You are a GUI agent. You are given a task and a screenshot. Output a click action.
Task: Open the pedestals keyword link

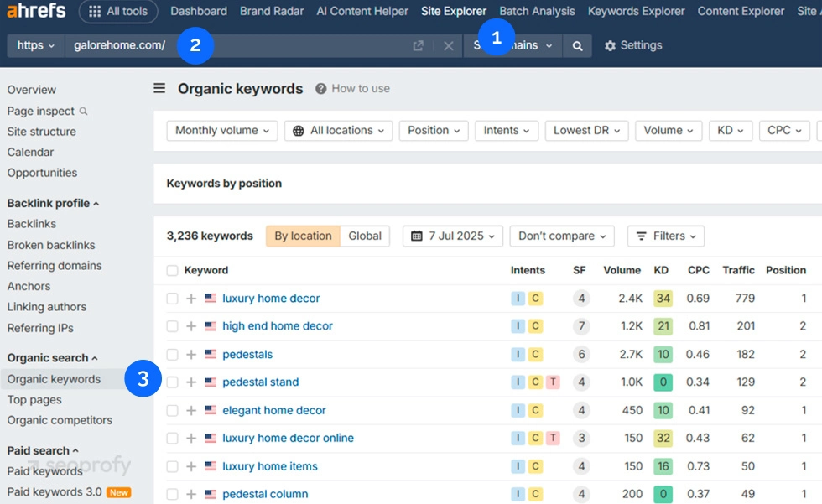point(248,354)
